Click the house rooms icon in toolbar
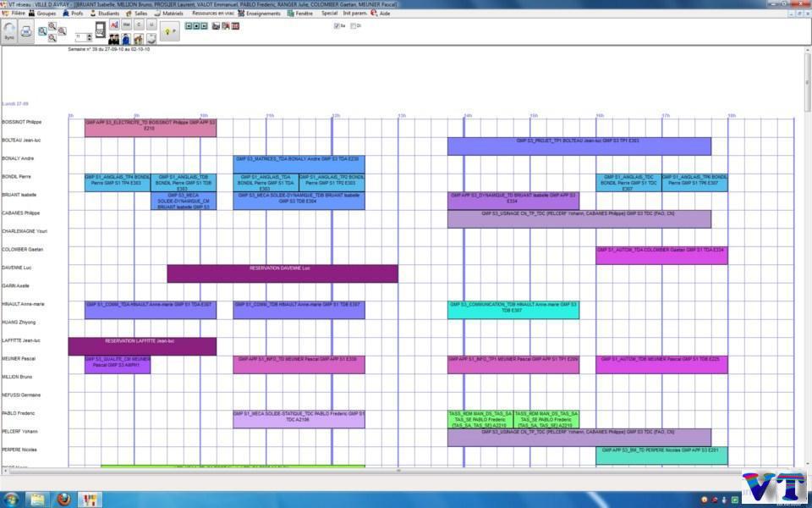The image size is (812, 508). [138, 39]
